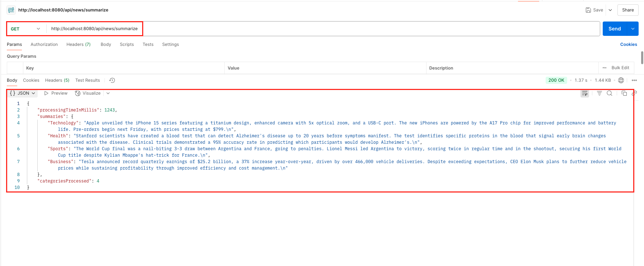Screen dimensions: 644x266
Task: Click the 1.37 s response time
Action: pyautogui.click(x=581, y=80)
